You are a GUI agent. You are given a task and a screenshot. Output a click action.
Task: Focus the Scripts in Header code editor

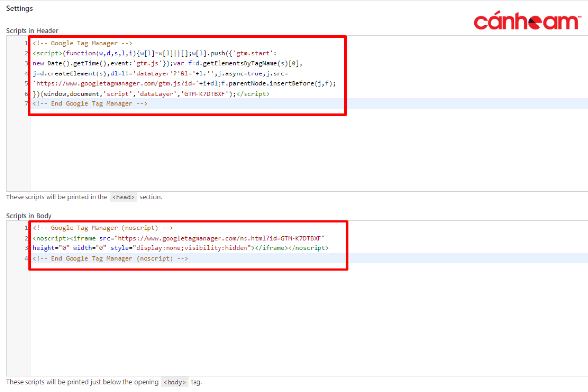click(x=297, y=113)
